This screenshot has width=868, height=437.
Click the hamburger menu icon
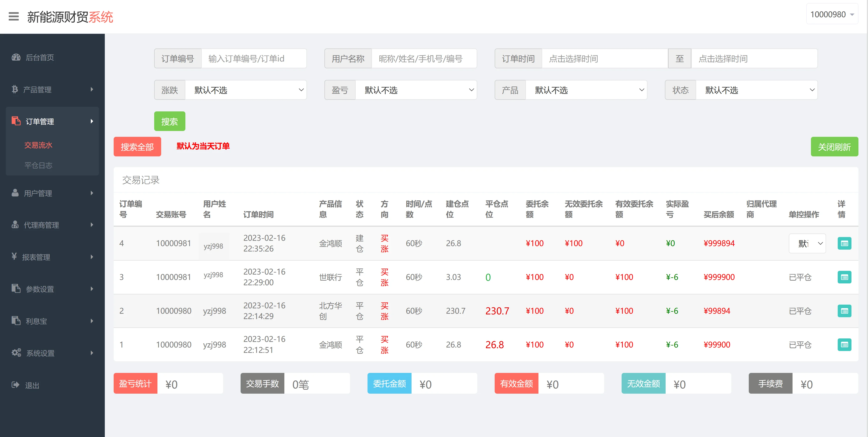[x=14, y=17]
